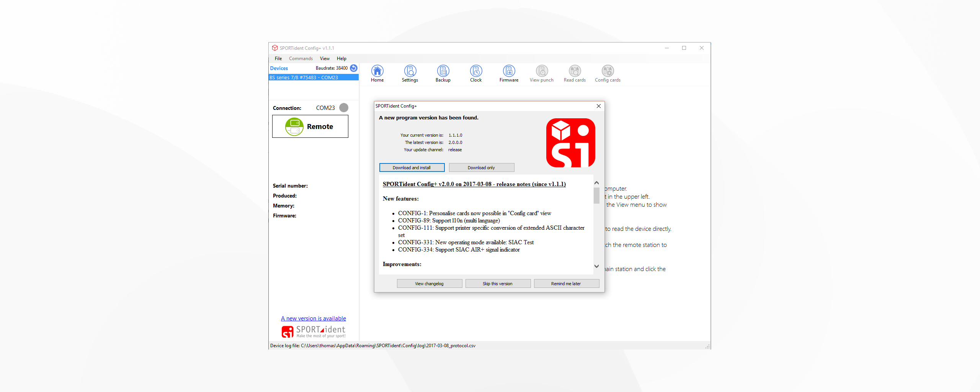This screenshot has height=392, width=980.
Task: Click the release notes scrollbar thumb
Action: click(x=596, y=195)
